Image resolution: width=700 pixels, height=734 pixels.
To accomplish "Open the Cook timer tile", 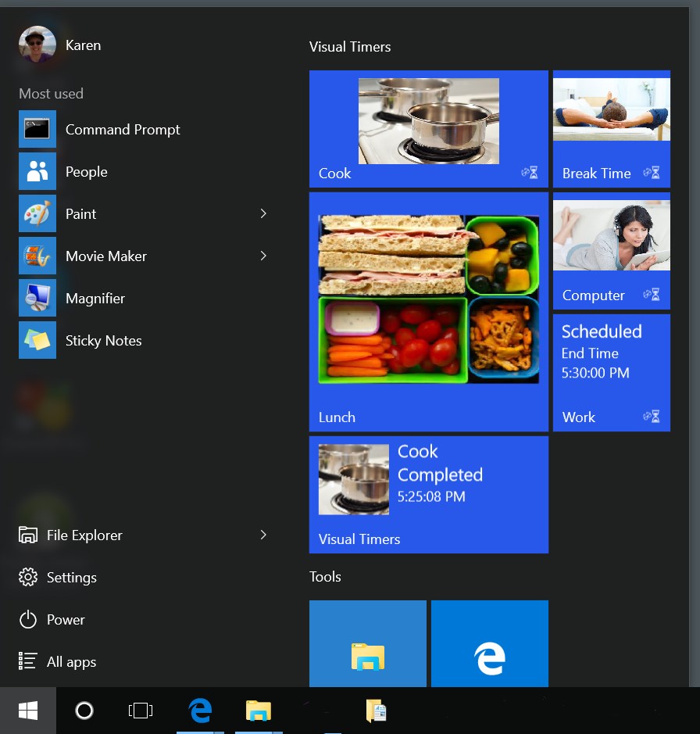I will coord(429,129).
